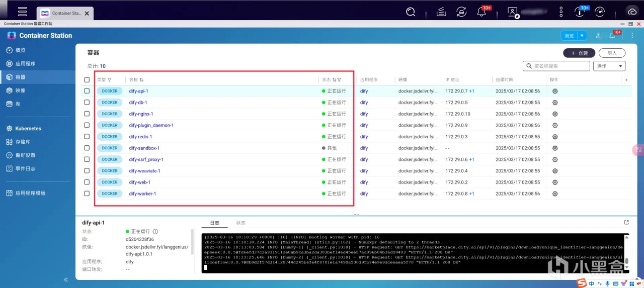The image size is (644, 288).
Task: Open the user account icon
Action: point(513,11)
